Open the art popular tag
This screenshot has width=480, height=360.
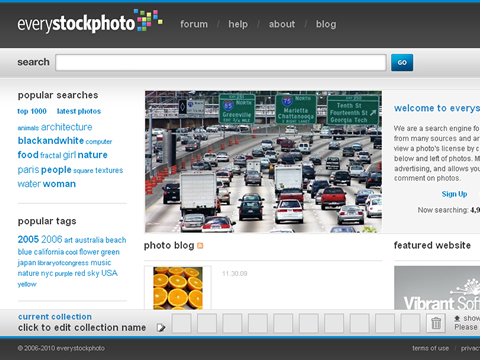[68, 240]
